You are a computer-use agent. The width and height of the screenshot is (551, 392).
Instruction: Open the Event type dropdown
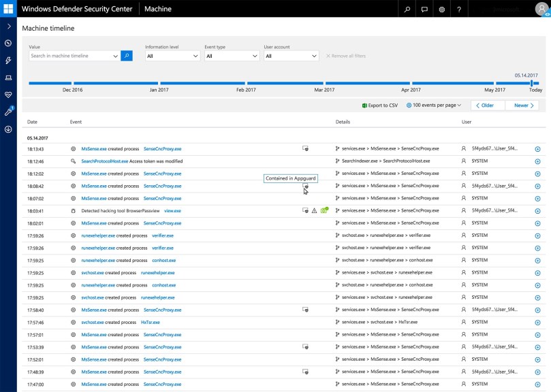point(231,56)
